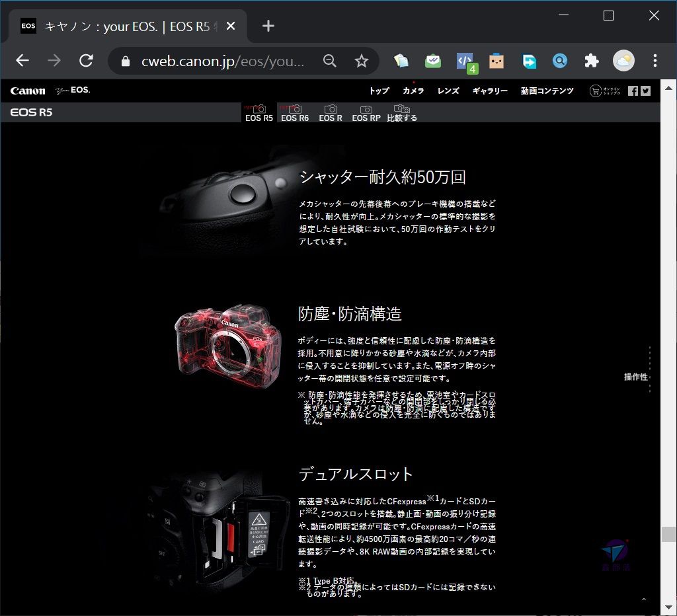Select the EOS R camera tab
Viewport: 677px width, 616px height.
331,112
